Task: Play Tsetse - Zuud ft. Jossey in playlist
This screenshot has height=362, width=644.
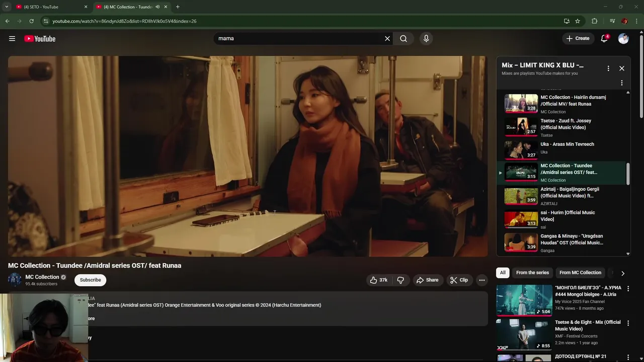Action: pyautogui.click(x=562, y=127)
